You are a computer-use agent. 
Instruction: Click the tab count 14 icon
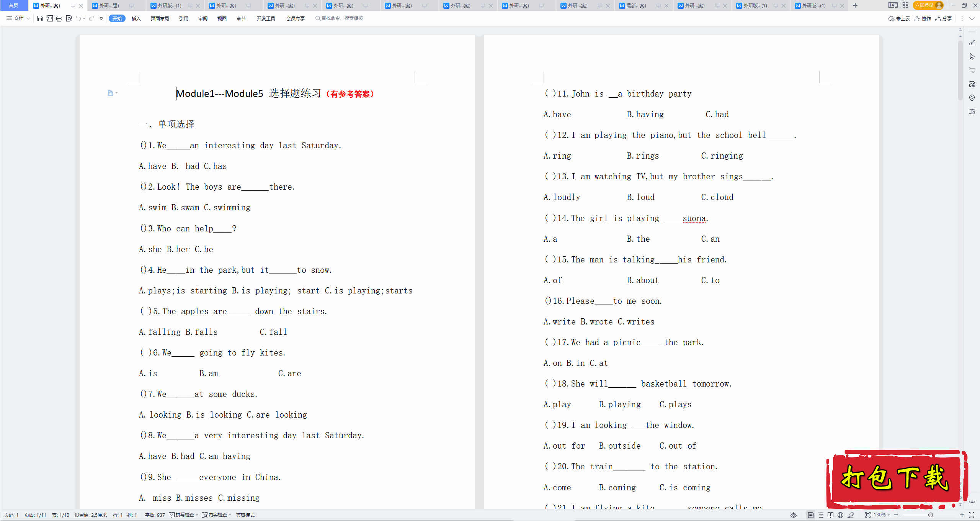(x=893, y=5)
